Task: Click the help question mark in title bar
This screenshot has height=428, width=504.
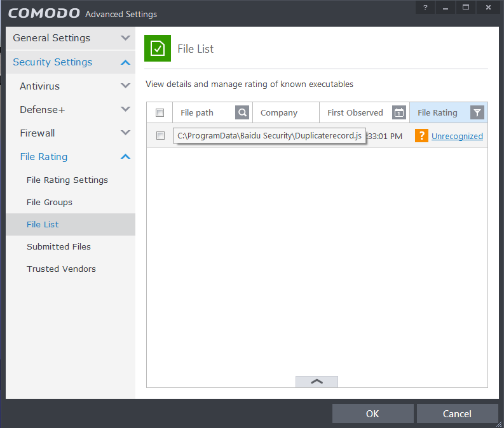Action: tap(425, 8)
